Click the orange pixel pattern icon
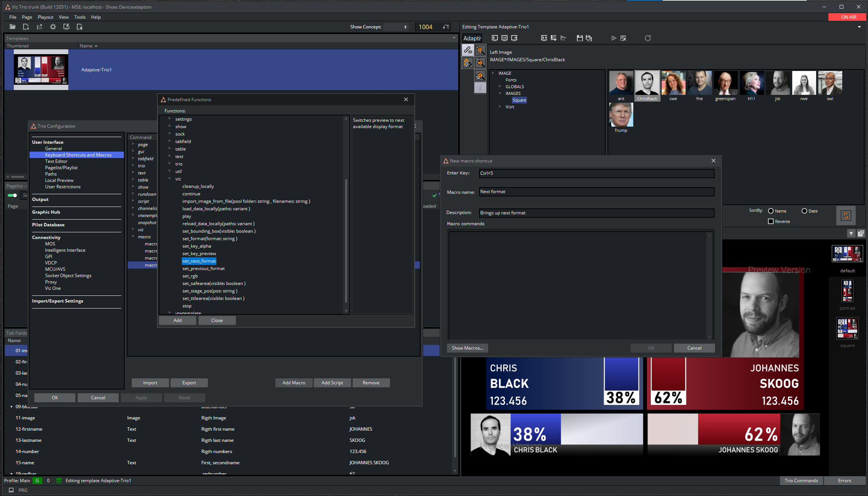 pos(468,63)
